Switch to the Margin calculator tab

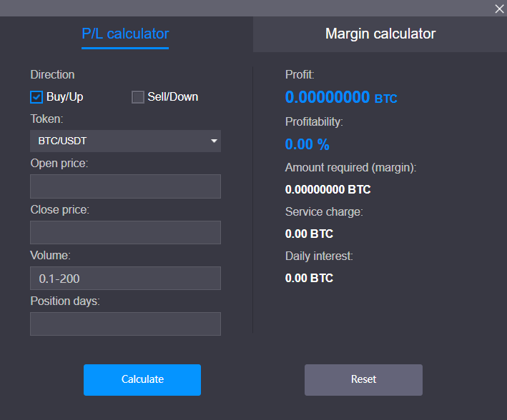pyautogui.click(x=380, y=34)
